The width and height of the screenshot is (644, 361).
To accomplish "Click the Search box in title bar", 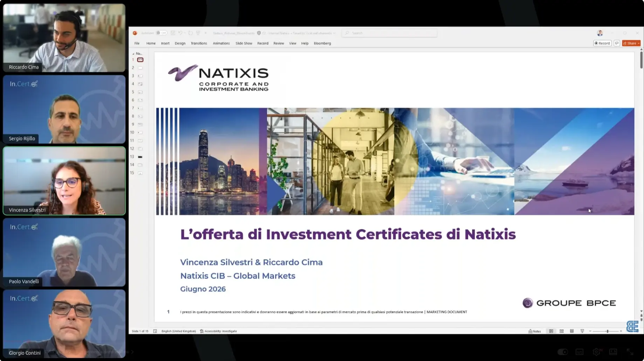I will 389,33.
